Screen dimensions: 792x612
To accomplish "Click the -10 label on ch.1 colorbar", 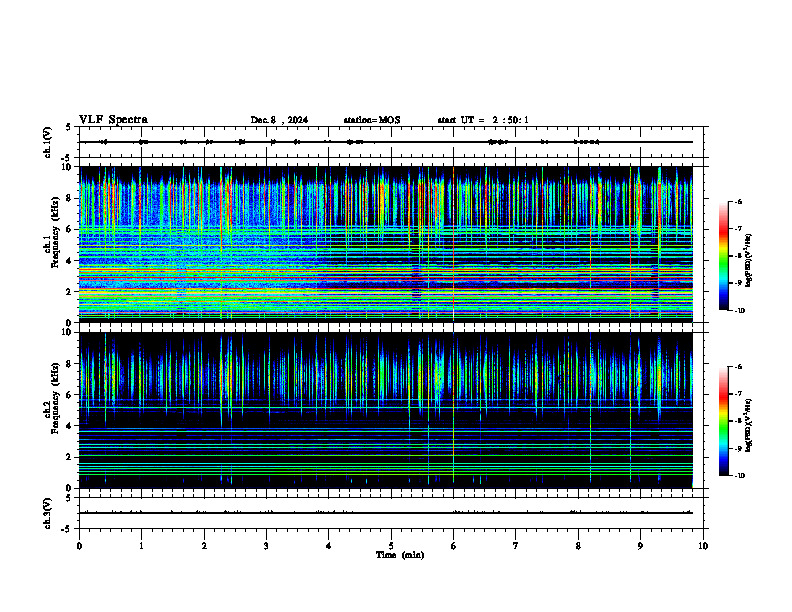I will pos(739,311).
